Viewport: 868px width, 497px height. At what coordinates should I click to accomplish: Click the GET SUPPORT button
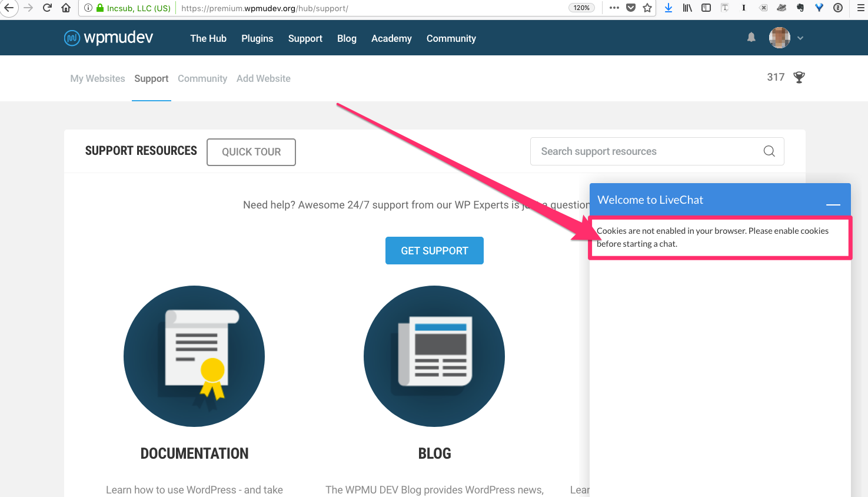(x=434, y=251)
